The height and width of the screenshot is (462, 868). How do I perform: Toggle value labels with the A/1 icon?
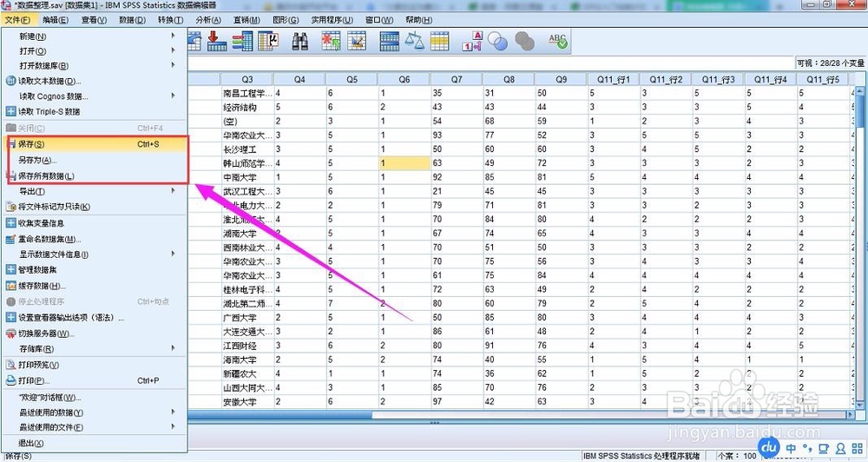[x=473, y=41]
